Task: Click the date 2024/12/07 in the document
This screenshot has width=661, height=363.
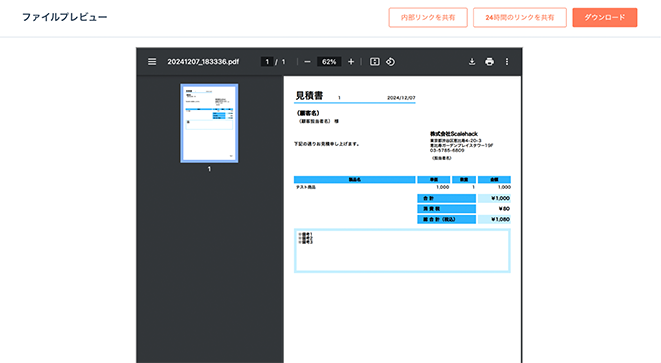Action: [x=401, y=98]
